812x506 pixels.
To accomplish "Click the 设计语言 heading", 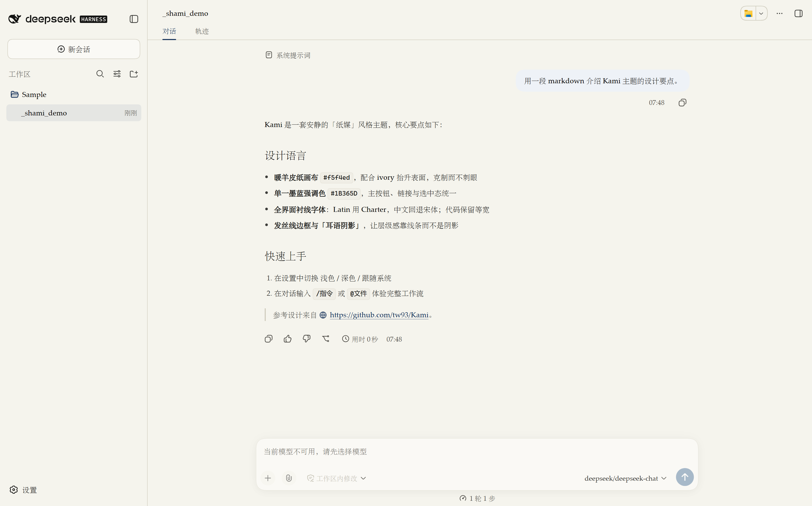I will click(286, 155).
